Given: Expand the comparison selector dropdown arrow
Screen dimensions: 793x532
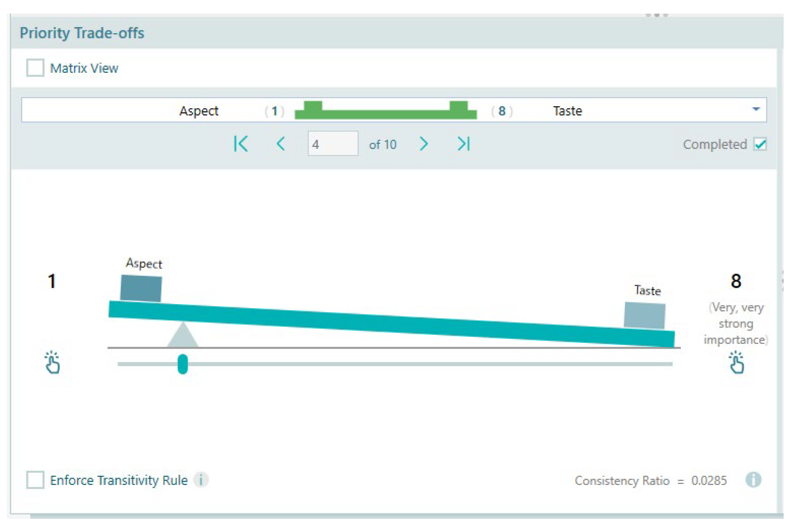Looking at the screenshot, I should [756, 109].
